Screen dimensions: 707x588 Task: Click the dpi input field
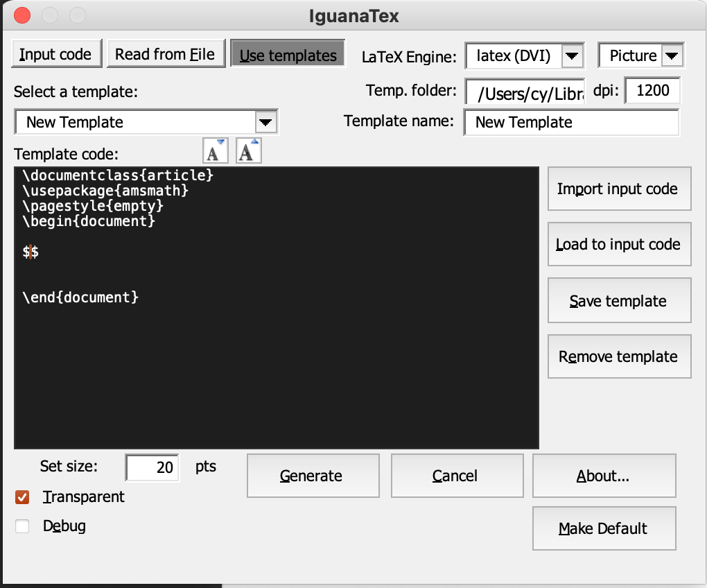(x=652, y=91)
